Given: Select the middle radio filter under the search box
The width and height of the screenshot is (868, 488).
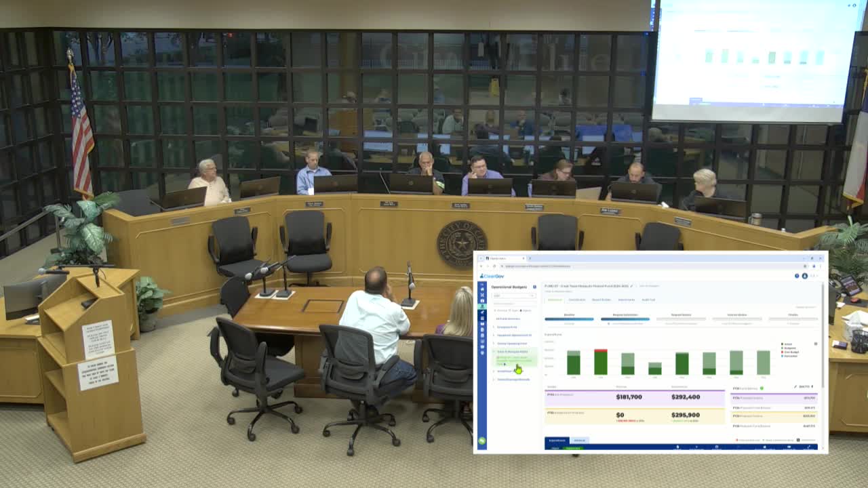Looking at the screenshot, I should (x=508, y=310).
